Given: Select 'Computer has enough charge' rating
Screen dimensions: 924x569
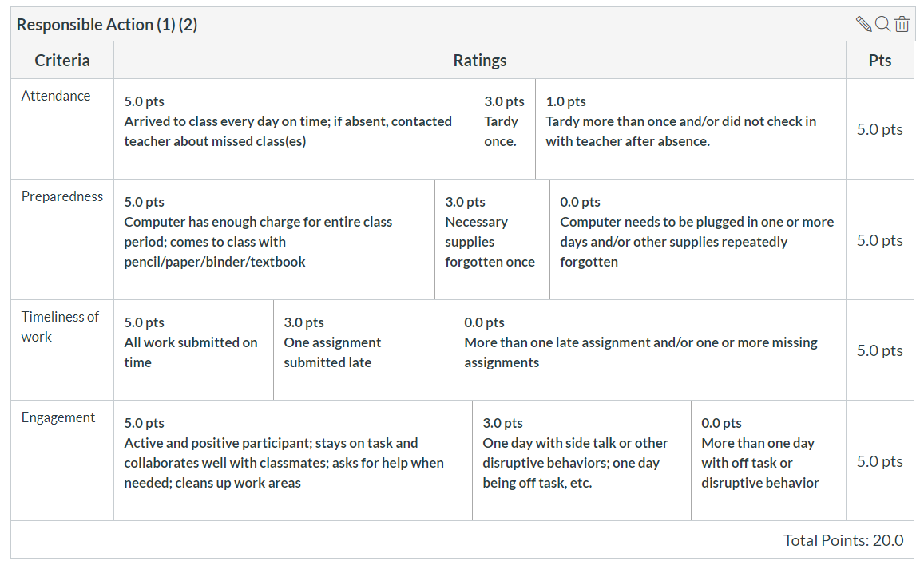Looking at the screenshot, I should pos(274,239).
